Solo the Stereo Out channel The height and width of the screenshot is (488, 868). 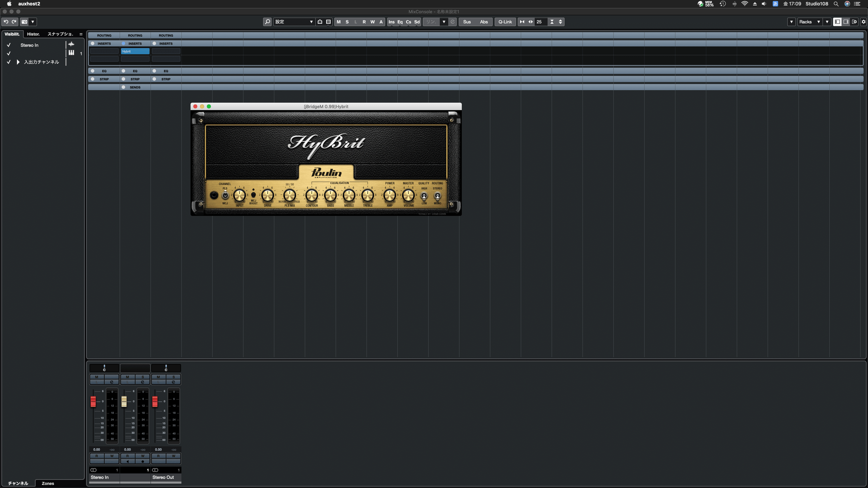pos(174,377)
